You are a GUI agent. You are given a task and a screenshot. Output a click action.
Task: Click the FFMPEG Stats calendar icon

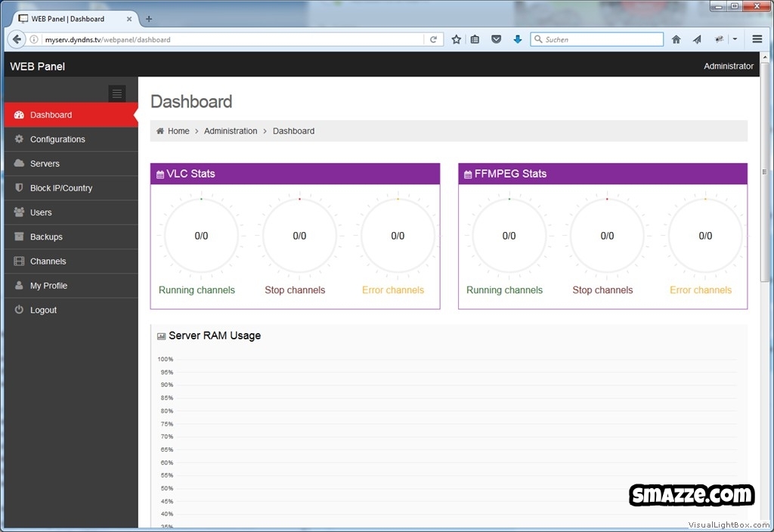pyautogui.click(x=468, y=175)
